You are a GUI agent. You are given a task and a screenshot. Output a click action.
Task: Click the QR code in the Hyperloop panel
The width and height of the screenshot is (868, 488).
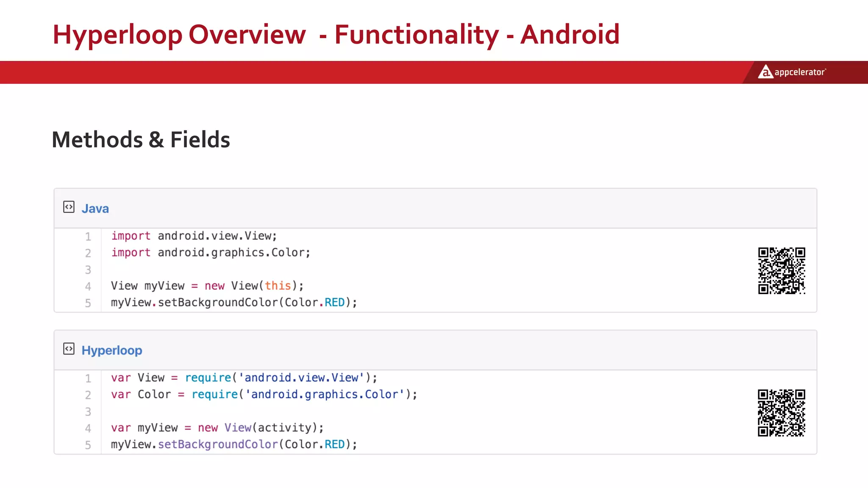tap(782, 413)
